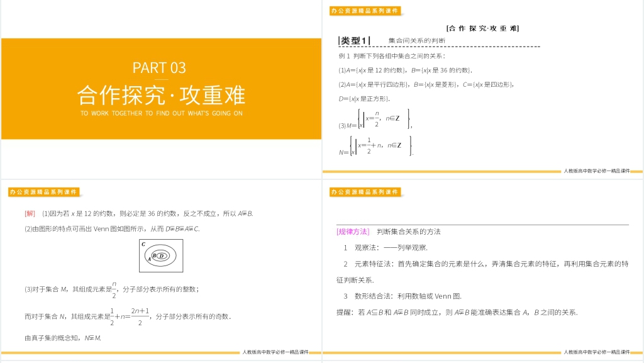Click the "PART 03" heading text

point(159,68)
